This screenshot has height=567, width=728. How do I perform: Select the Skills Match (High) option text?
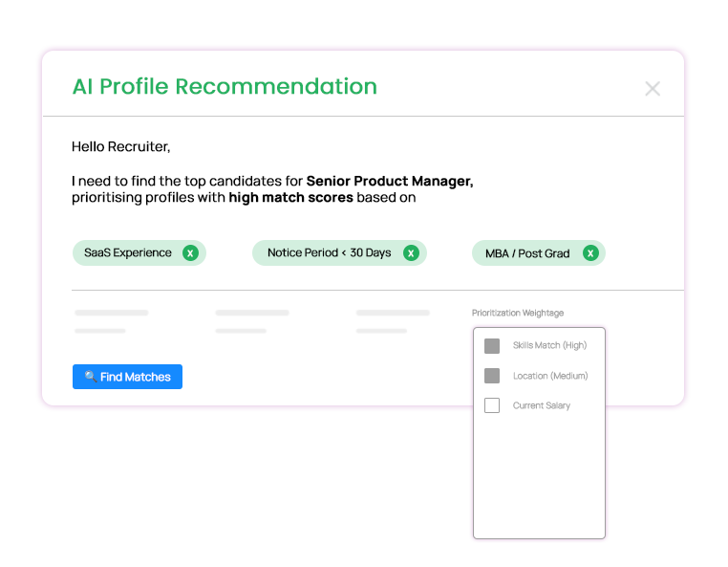click(549, 346)
